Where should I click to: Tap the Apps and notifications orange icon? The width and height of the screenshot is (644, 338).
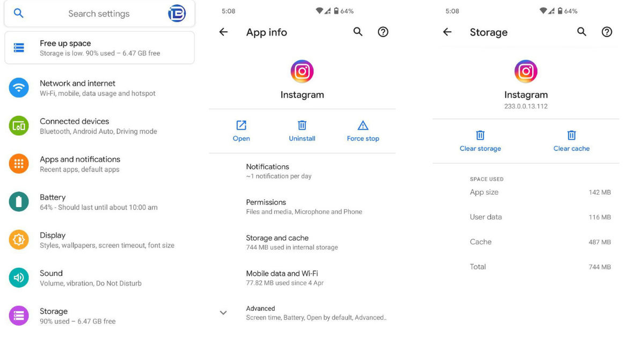click(x=19, y=164)
